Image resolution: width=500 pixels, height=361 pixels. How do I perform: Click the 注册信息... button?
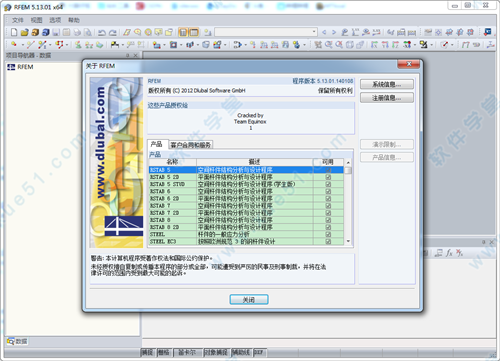[387, 98]
